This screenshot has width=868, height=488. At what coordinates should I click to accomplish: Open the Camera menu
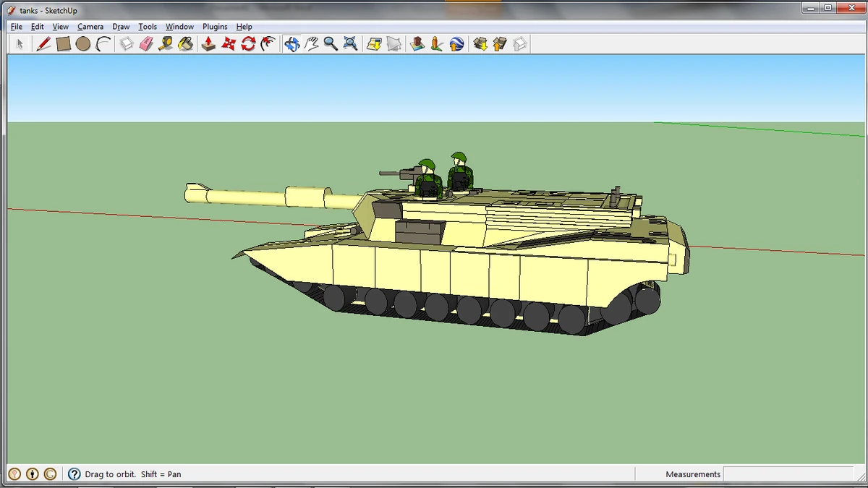(90, 26)
